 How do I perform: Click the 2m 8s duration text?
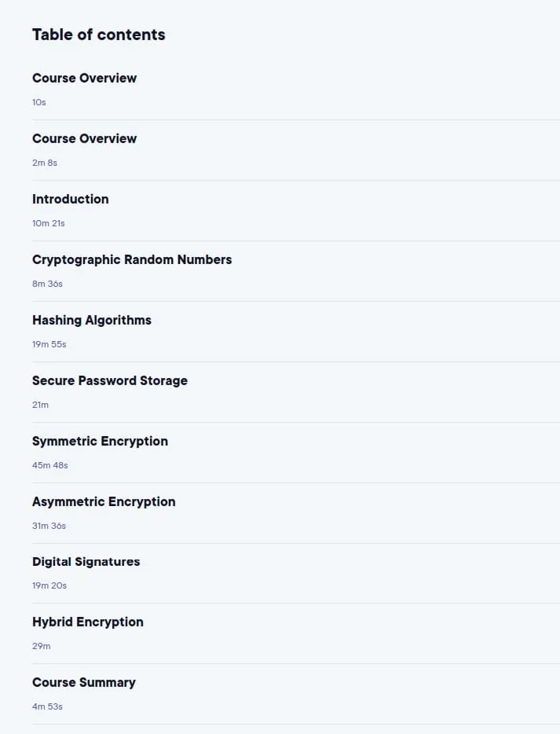(45, 163)
